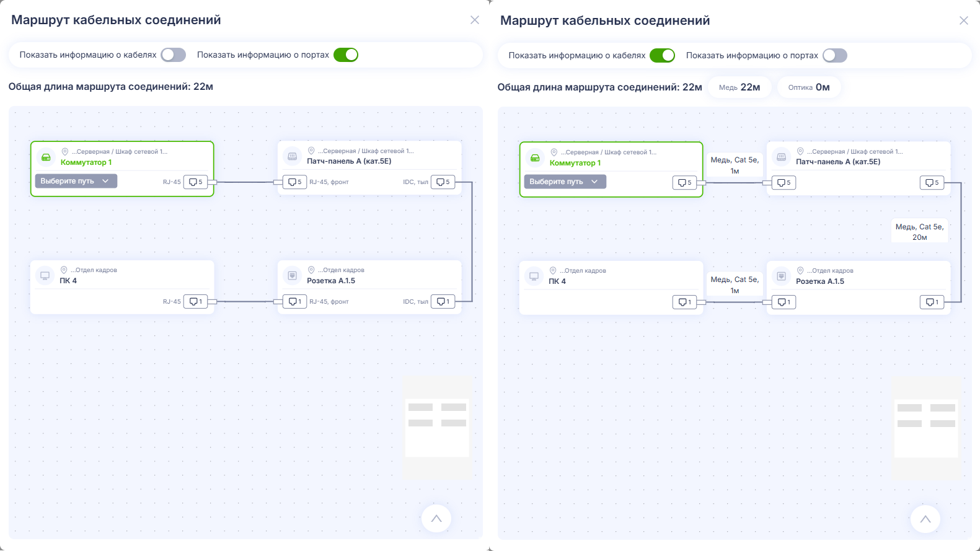Disable port information toggle in left panel
This screenshot has width=980, height=551.
pyautogui.click(x=346, y=55)
